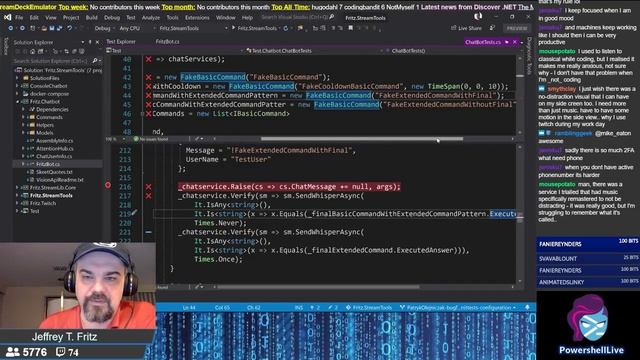Click the Visual Studio search magnifier icon

(331, 17)
